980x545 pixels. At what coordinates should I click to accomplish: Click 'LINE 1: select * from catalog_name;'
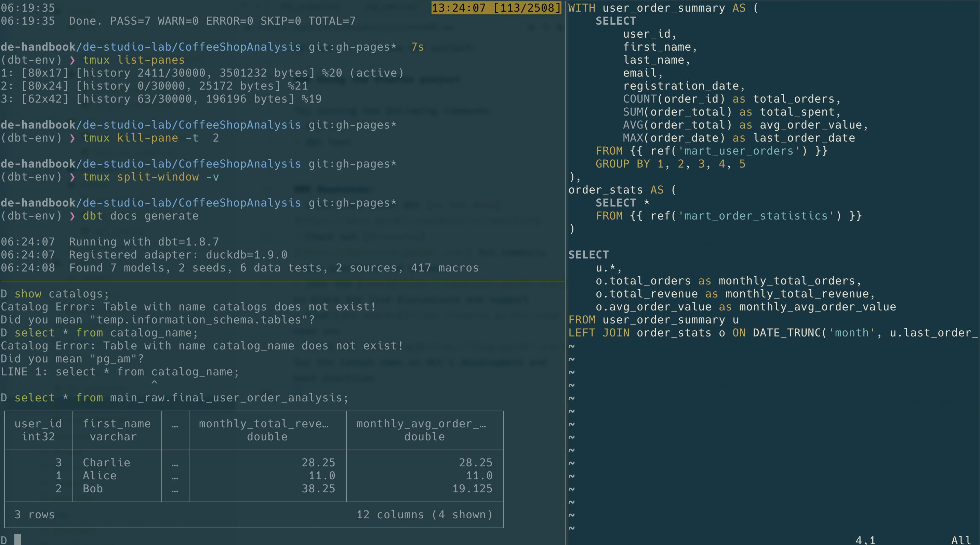pos(120,372)
